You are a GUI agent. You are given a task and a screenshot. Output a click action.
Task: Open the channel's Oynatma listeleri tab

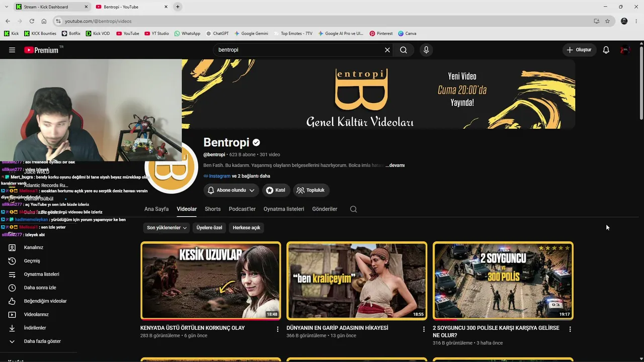(284, 209)
